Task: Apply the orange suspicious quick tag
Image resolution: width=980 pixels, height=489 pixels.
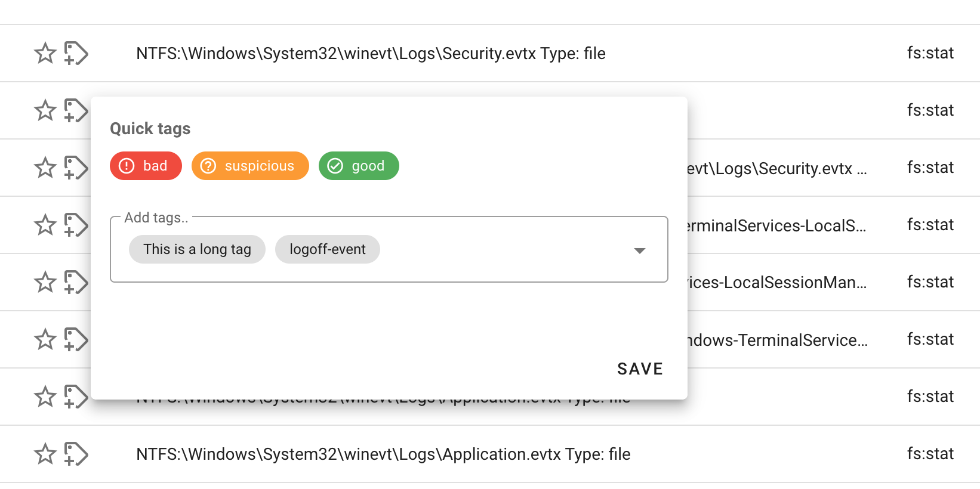Action: click(250, 166)
